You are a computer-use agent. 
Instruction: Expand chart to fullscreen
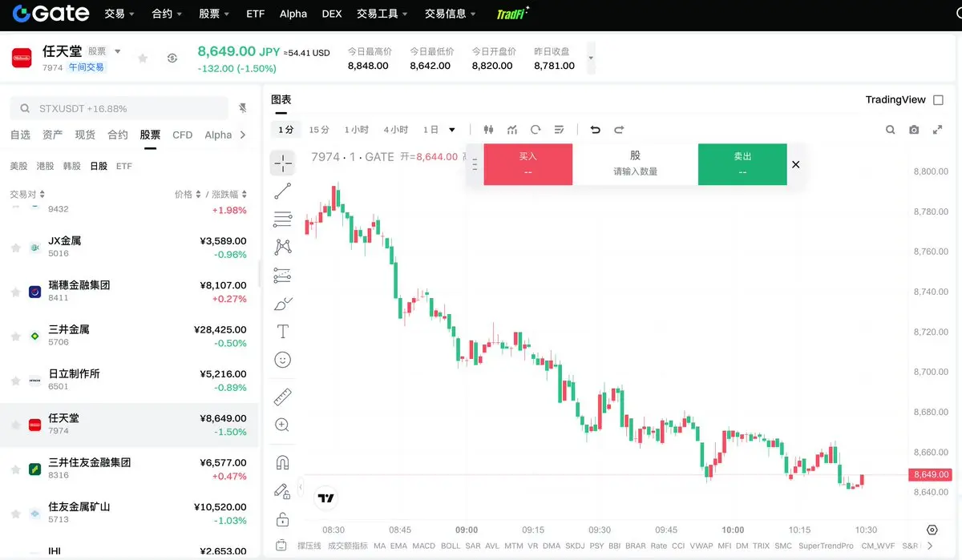pyautogui.click(x=937, y=130)
